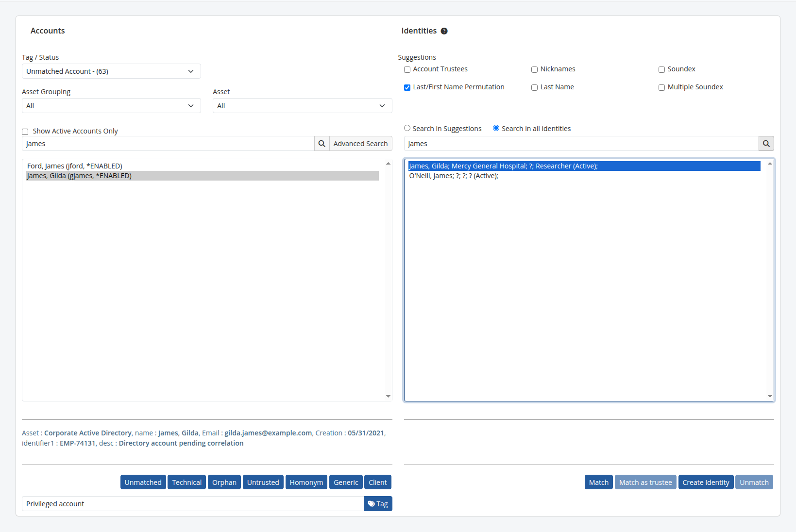Choose Match as trustee

click(645, 482)
